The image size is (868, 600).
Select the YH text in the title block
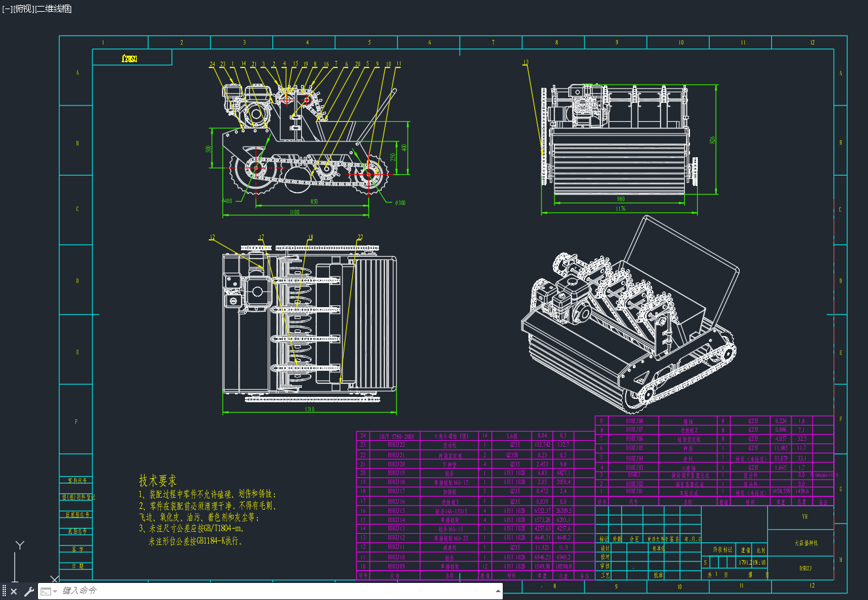(805, 516)
